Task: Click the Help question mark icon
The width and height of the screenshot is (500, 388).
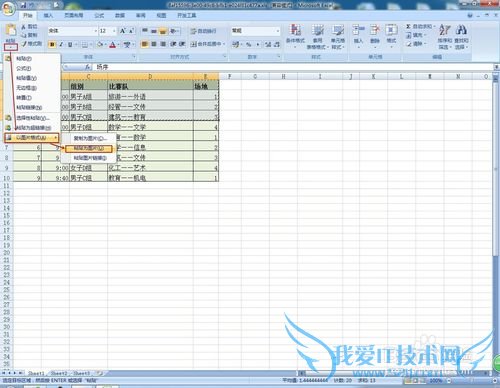Action: [x=470, y=15]
